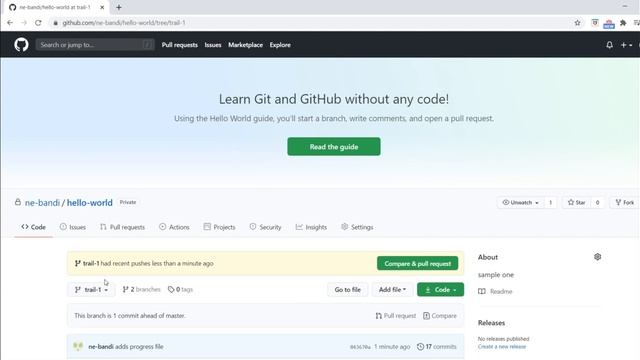This screenshot has width=640, height=360.
Task: Open Pull requests in top navigation
Action: [180, 45]
